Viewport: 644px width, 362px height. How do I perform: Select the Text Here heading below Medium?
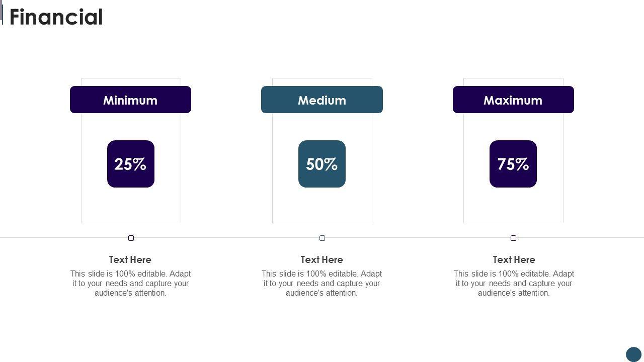coord(322,259)
